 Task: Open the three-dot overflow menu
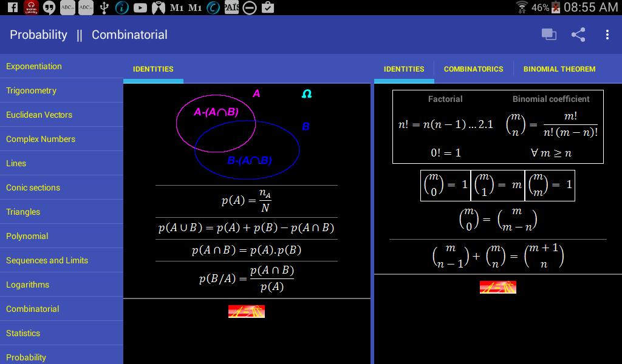(607, 35)
